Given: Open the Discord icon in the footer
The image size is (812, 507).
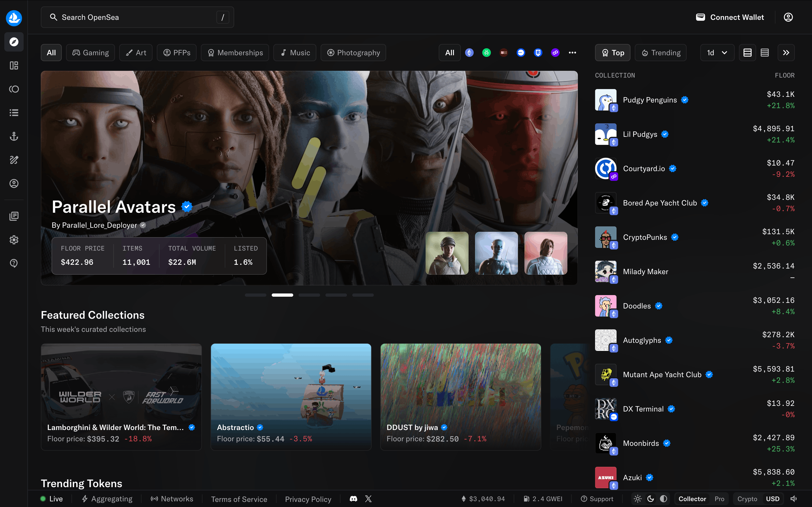Looking at the screenshot, I should coord(353,499).
